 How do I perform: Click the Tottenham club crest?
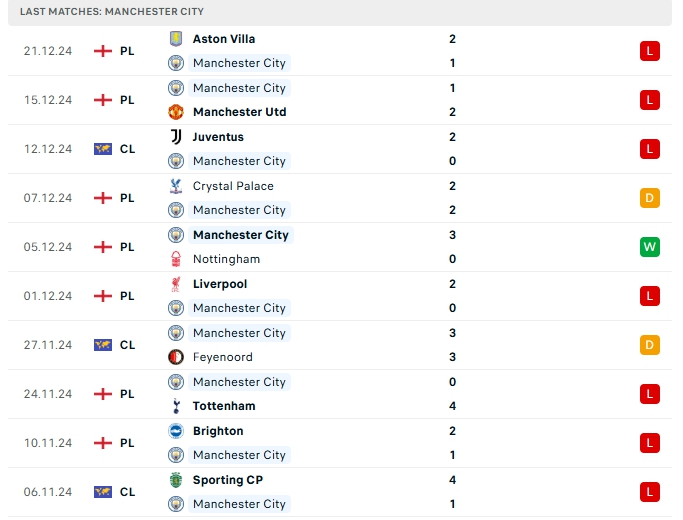[x=176, y=406]
